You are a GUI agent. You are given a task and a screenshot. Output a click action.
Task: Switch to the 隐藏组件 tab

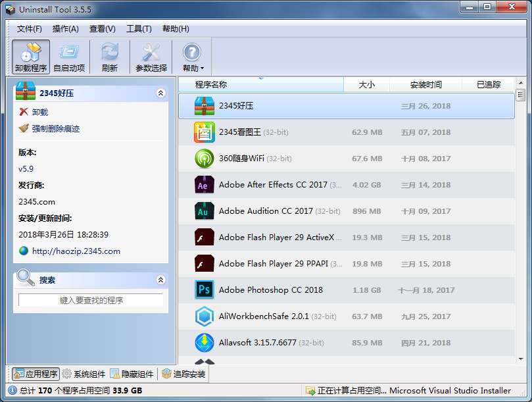(x=132, y=374)
